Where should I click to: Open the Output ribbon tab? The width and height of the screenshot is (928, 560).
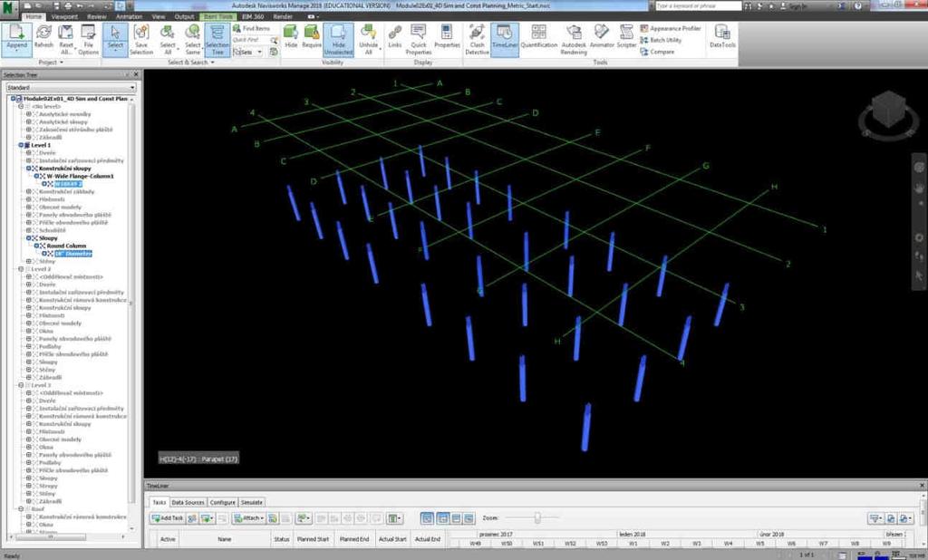point(184,16)
